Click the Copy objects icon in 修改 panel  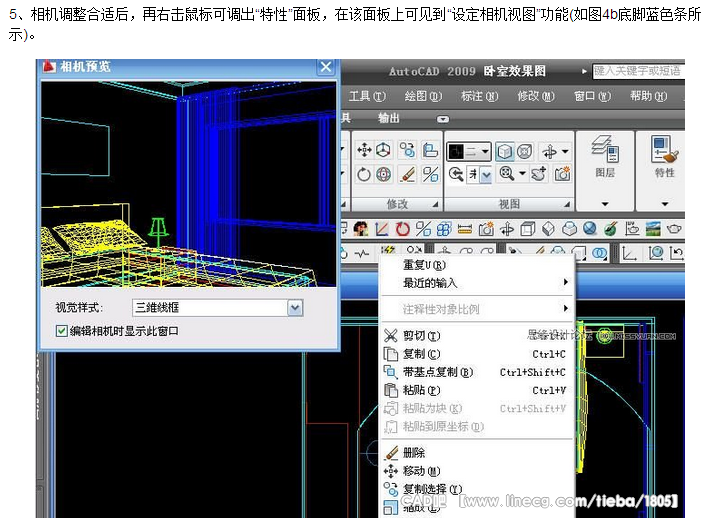pos(408,150)
